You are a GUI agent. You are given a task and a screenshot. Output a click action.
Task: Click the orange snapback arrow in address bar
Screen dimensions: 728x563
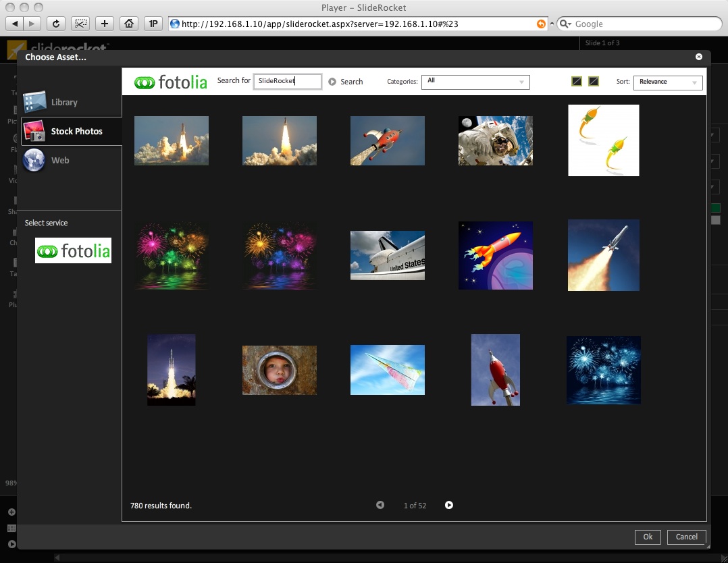541,24
